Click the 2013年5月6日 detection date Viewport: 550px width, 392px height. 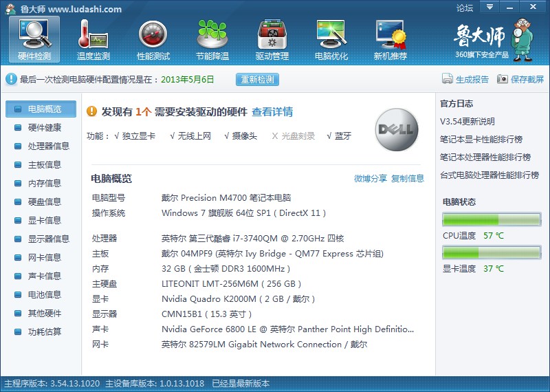pos(188,79)
